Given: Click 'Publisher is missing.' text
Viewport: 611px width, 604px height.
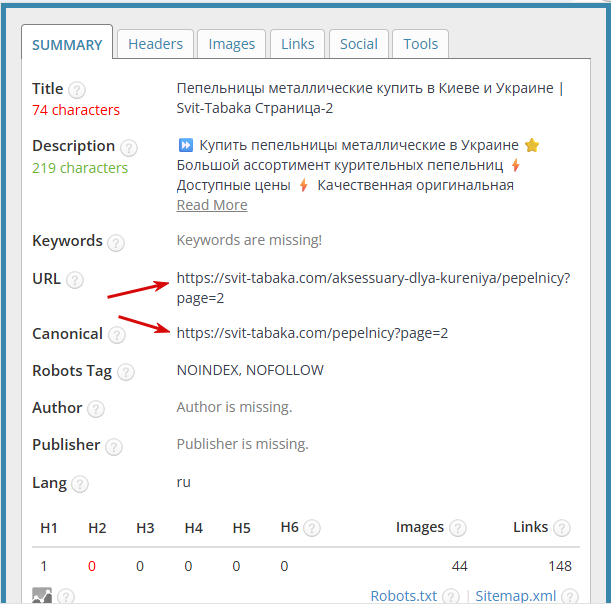Looking at the screenshot, I should click(242, 444).
